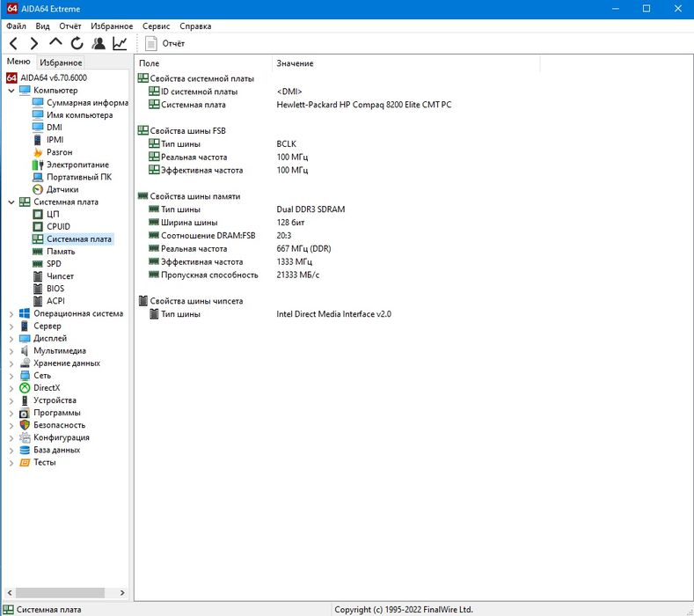Open the Сервис menu
The height and width of the screenshot is (616, 694).
point(157,26)
